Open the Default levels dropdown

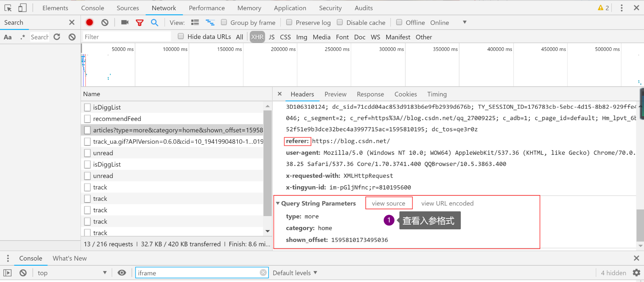[295, 273]
